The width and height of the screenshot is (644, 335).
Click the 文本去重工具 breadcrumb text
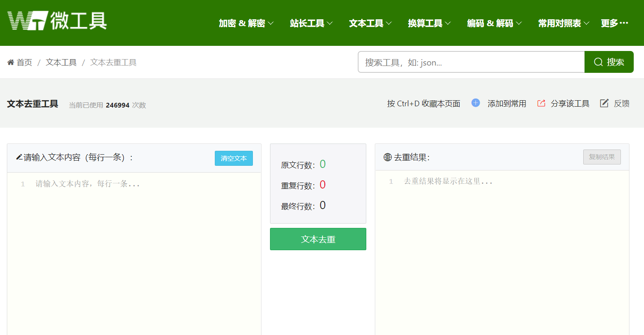113,63
